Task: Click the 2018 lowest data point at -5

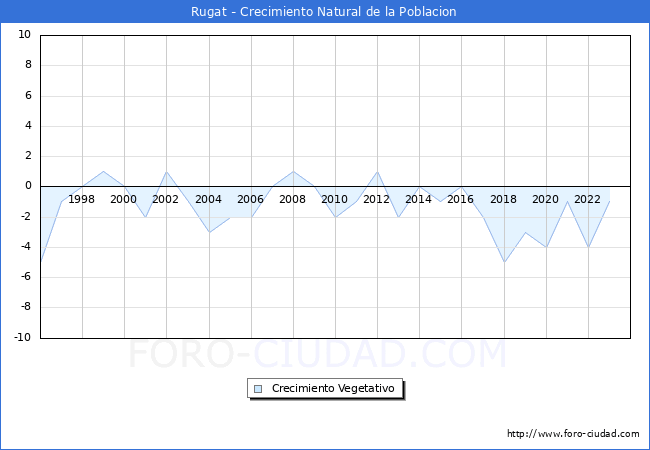Action: (504, 262)
